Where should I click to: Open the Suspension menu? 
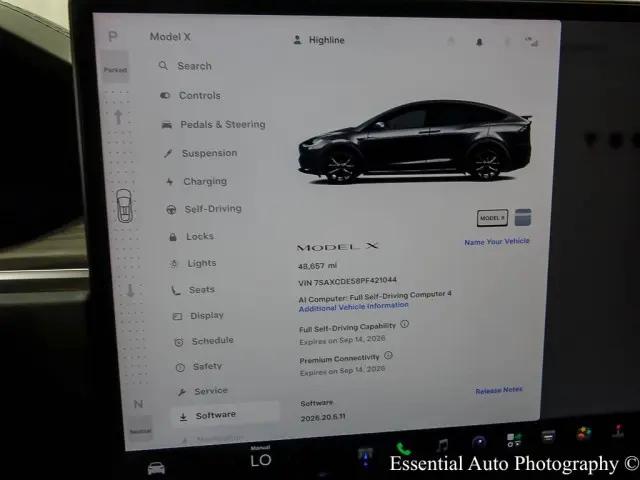pos(200,153)
